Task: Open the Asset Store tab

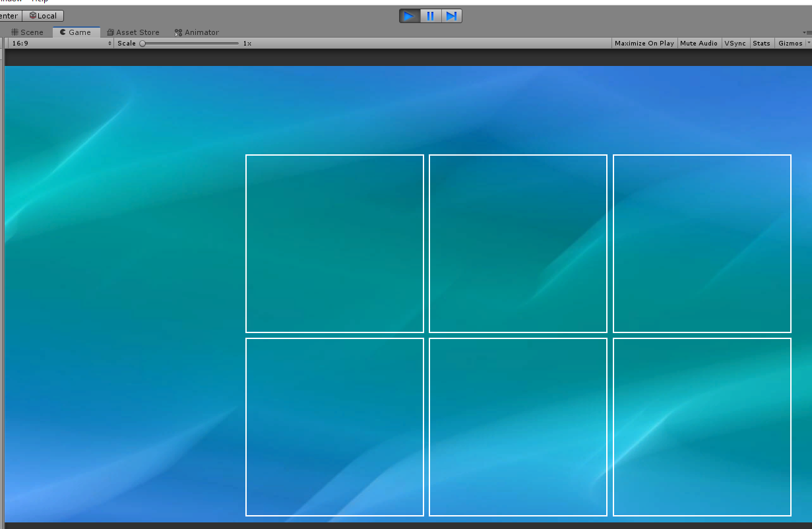Action: coord(133,32)
